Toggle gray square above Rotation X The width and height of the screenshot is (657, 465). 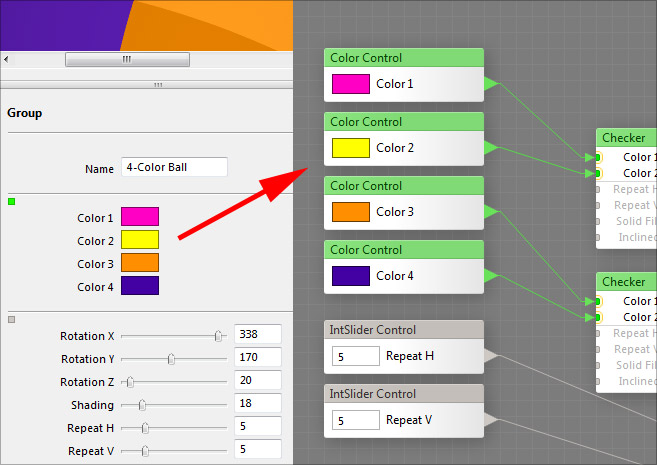click(12, 320)
